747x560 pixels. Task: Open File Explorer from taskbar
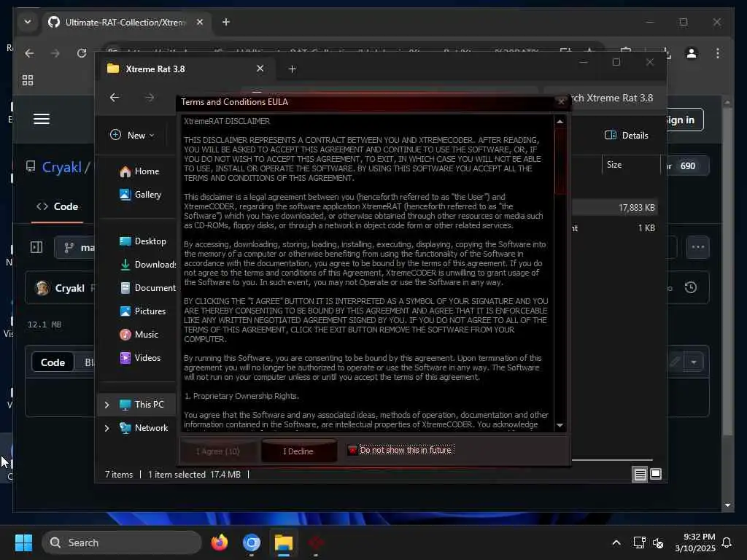point(284,542)
